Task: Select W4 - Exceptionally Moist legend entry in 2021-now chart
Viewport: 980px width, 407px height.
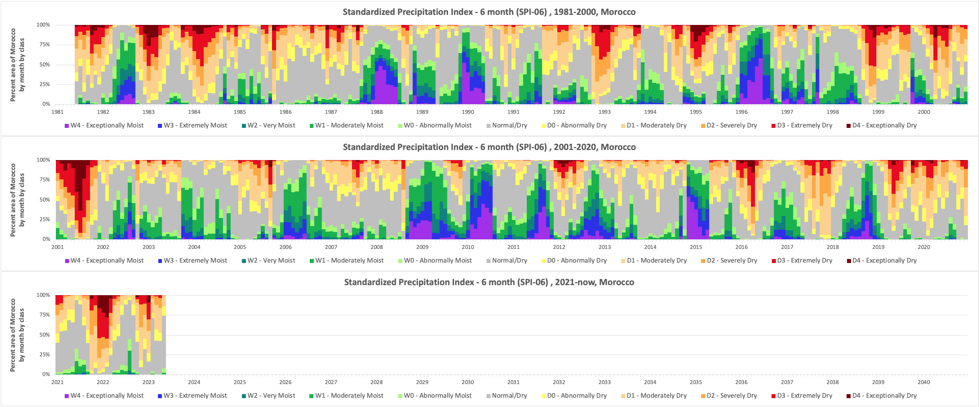Action: [x=104, y=396]
